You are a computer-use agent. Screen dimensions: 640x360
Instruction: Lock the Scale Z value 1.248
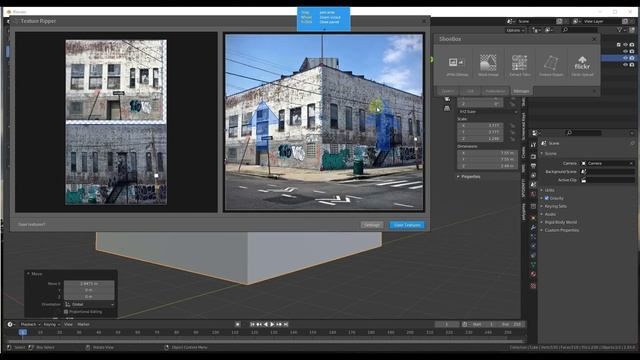(x=512, y=139)
